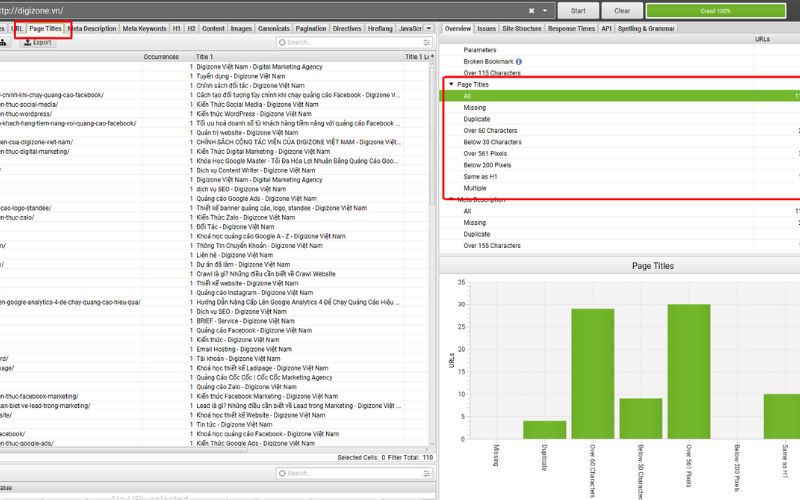Open the Overview tab in the right panel

pyautogui.click(x=458, y=29)
